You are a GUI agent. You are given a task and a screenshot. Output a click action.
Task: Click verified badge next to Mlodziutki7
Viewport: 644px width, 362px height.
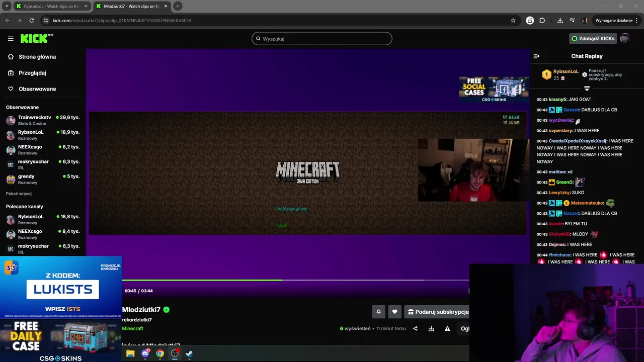167,310
